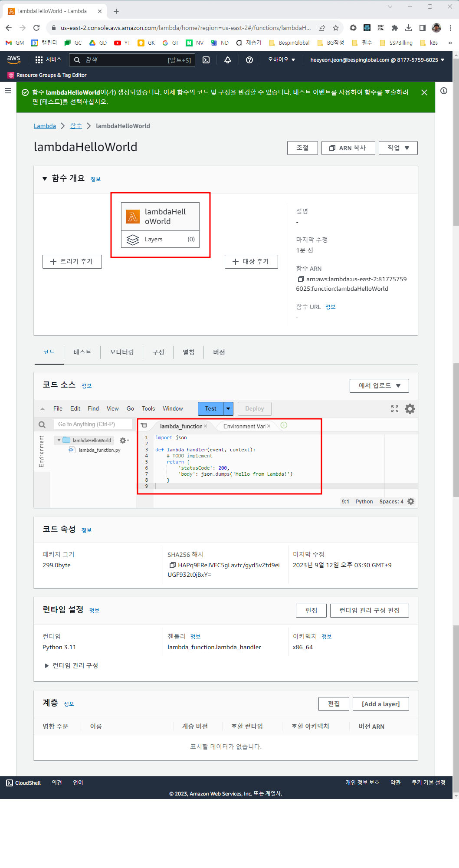Switch to the 구성 tab

point(158,352)
